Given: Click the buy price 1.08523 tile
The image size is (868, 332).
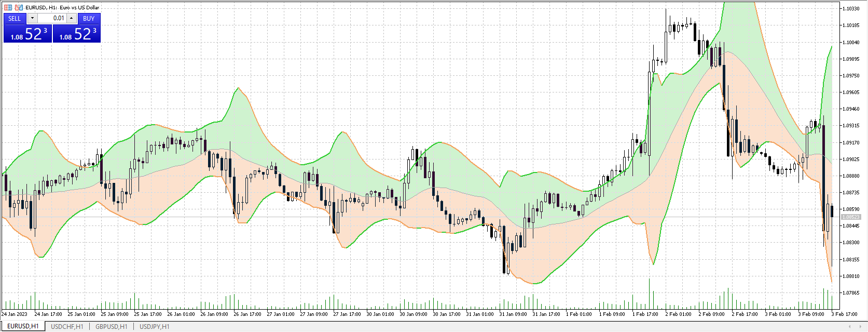Looking at the screenshot, I should point(77,34).
